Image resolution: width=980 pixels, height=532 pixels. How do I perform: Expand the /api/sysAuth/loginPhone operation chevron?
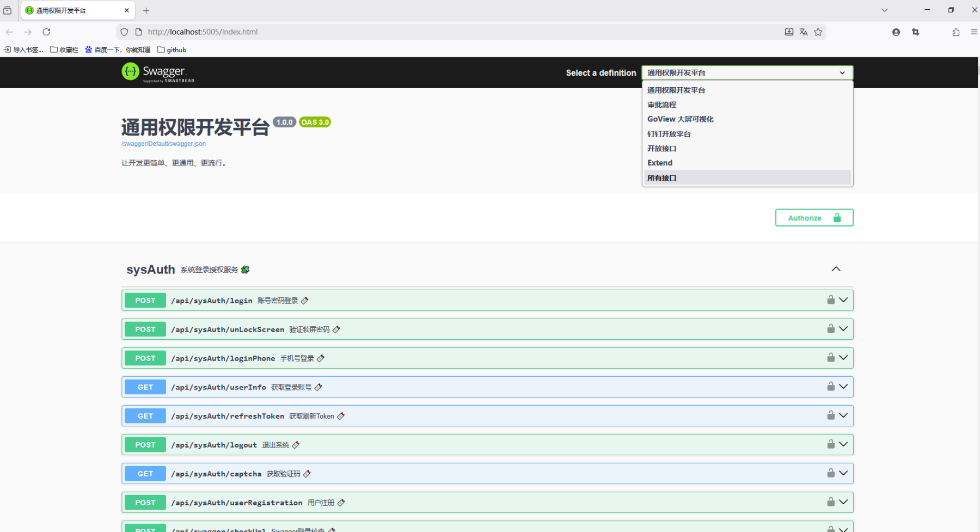pos(843,358)
